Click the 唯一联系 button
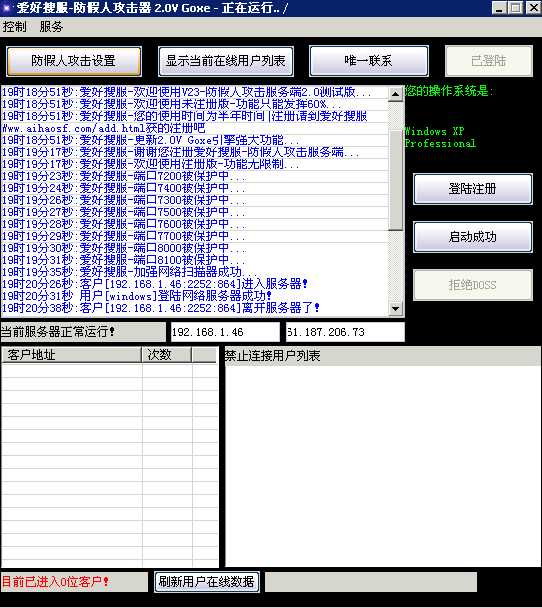The image size is (542, 608). [368, 61]
